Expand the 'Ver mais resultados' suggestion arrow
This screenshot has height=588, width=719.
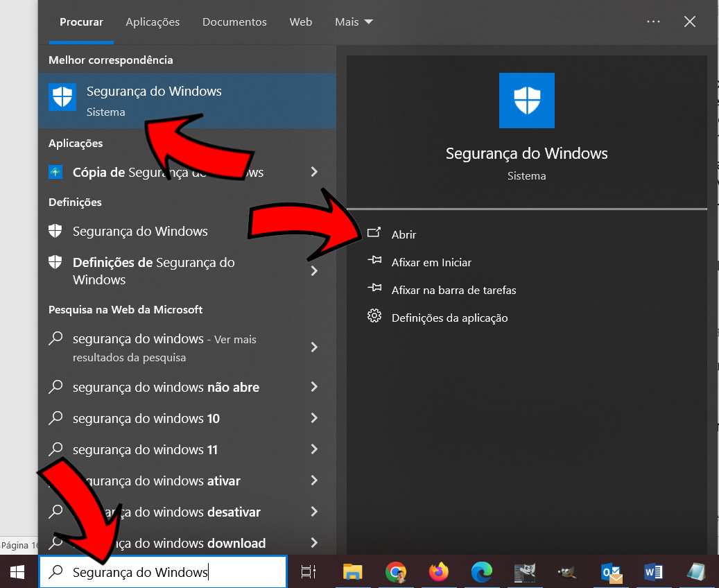pyautogui.click(x=314, y=347)
